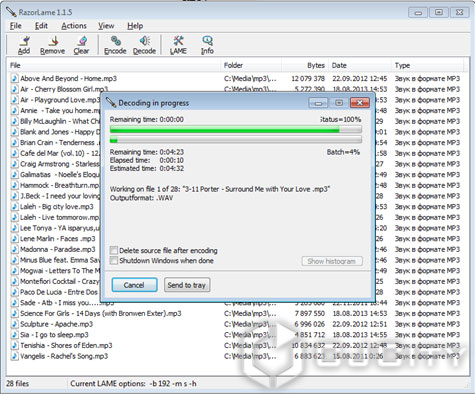Click the file status progress bar
Image resolution: width=475 pixels, height=395 pixels.
coord(236,129)
